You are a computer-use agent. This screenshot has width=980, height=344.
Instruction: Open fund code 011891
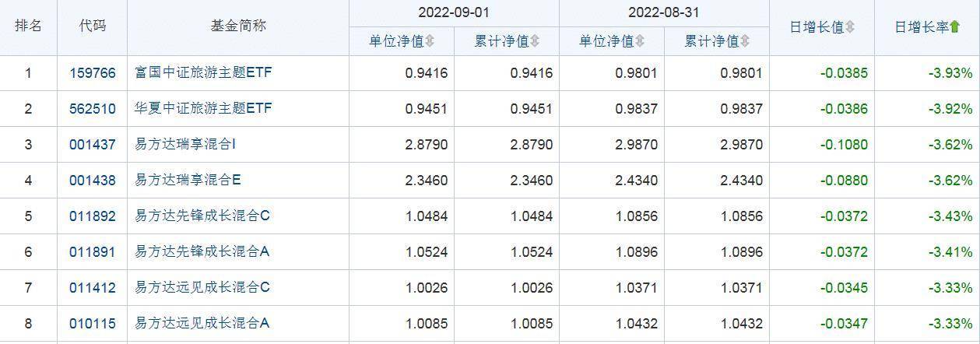92,252
